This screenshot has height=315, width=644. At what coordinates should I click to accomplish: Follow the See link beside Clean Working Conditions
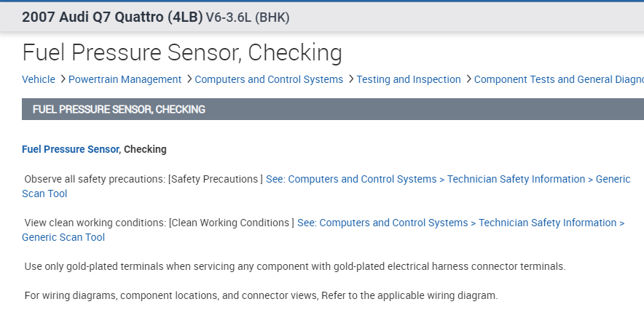(x=460, y=223)
